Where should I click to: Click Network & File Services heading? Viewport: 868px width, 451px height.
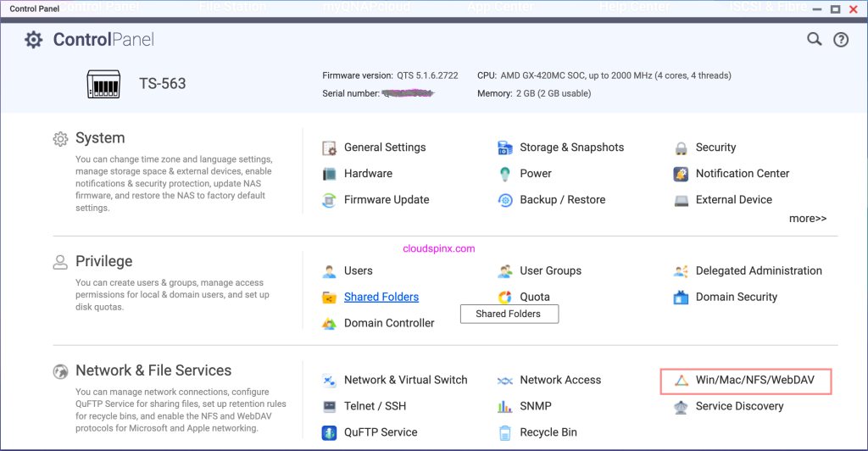point(153,370)
